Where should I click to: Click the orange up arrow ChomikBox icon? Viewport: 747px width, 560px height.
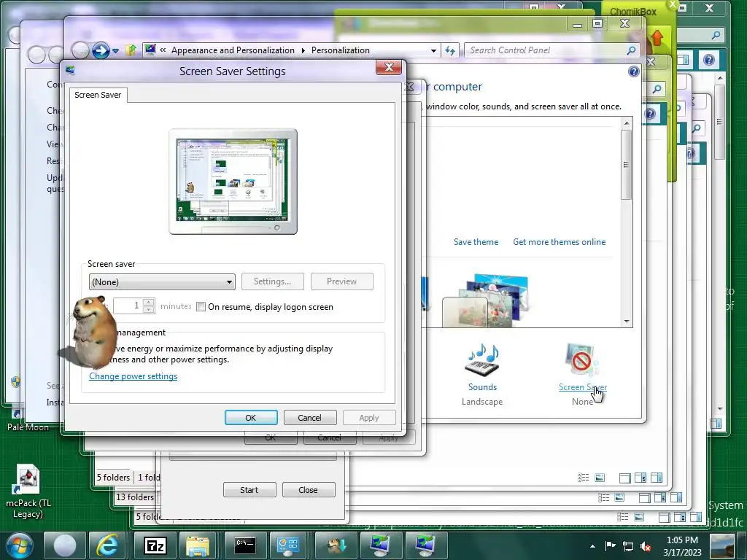[657, 37]
